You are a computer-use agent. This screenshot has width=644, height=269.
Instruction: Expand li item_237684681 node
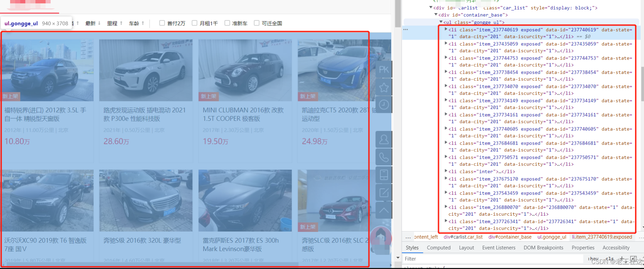[x=446, y=143]
